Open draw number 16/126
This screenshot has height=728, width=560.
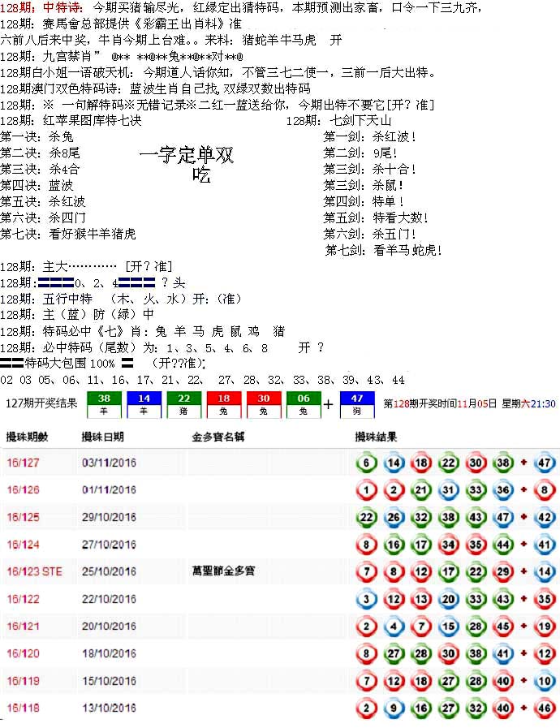(24, 490)
